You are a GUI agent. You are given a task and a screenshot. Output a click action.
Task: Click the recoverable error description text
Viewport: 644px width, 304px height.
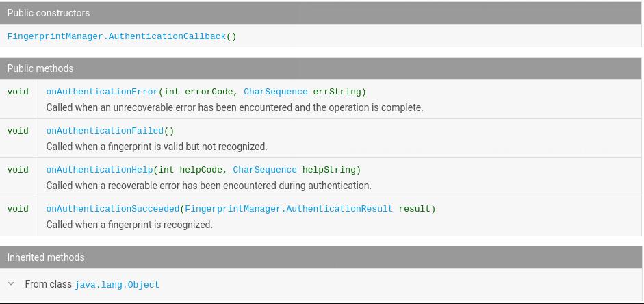(x=209, y=186)
